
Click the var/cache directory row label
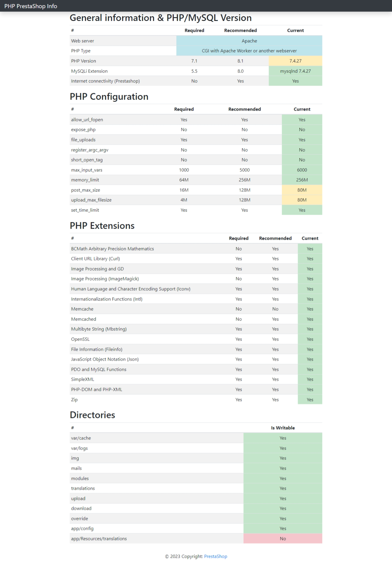pyautogui.click(x=81, y=438)
